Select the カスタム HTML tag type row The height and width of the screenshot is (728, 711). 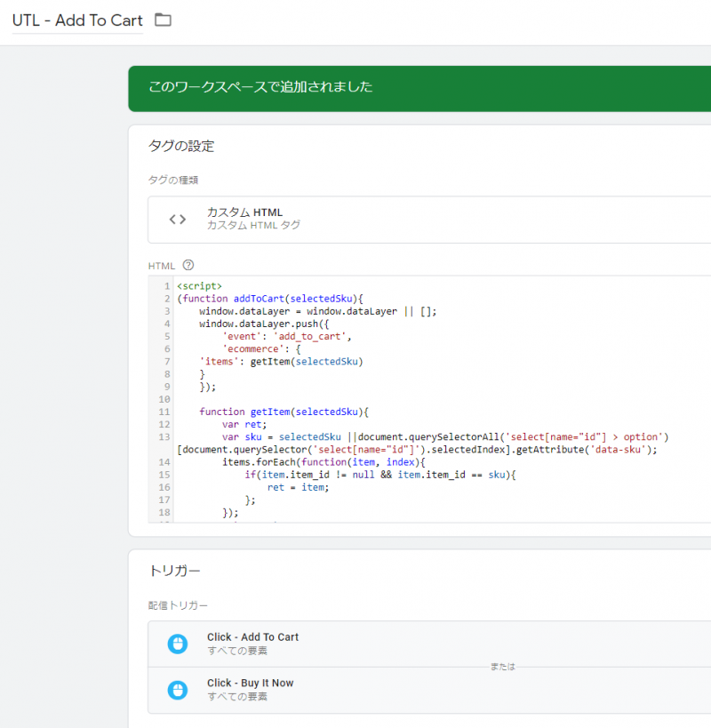pos(429,220)
